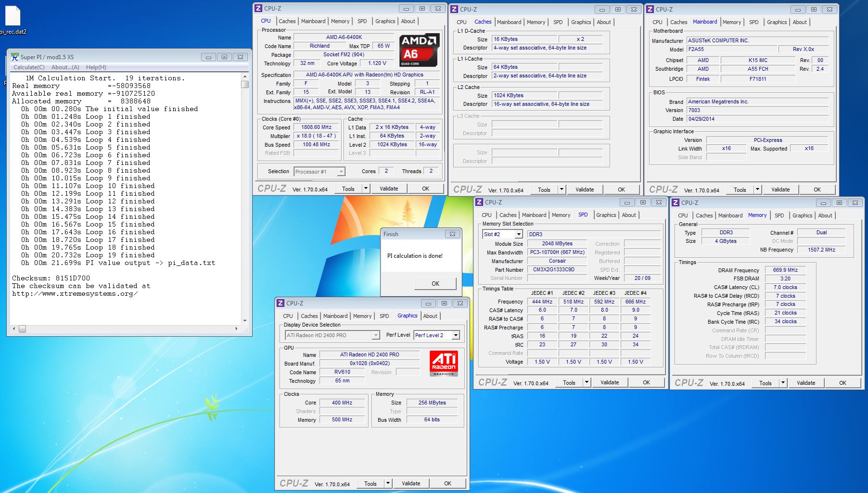
Task: Open Tools dropdown arrow in Caches window
Action: coord(562,190)
